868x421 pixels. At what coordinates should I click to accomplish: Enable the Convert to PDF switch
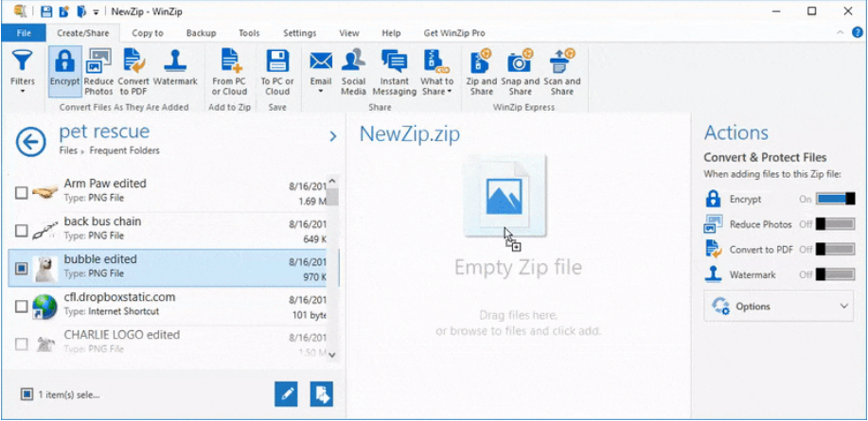[835, 250]
